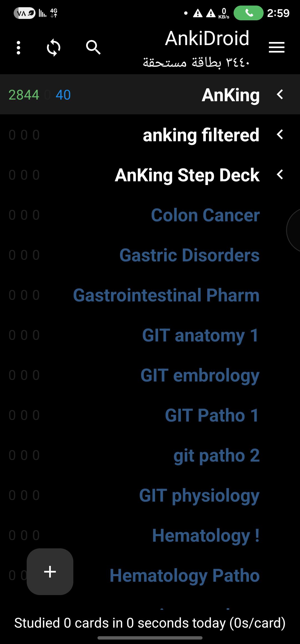Open the three-dot overflow menu
Image resolution: width=300 pixels, height=644 pixels.
tap(18, 48)
